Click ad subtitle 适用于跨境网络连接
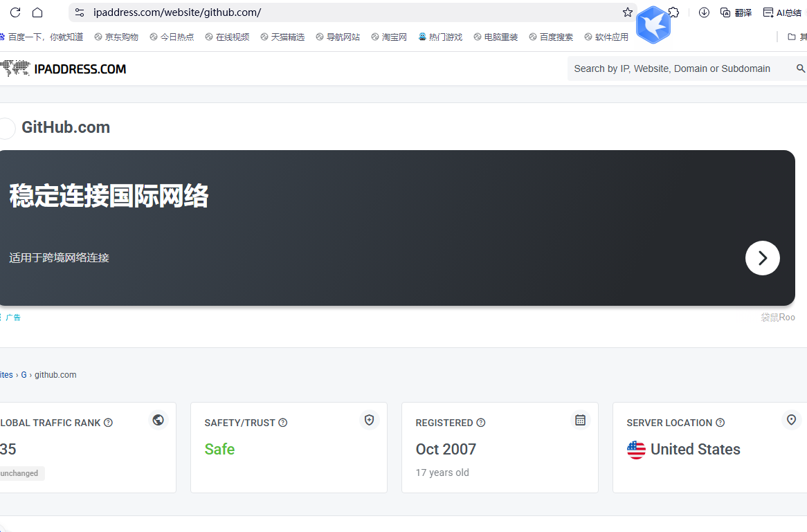 [60, 258]
